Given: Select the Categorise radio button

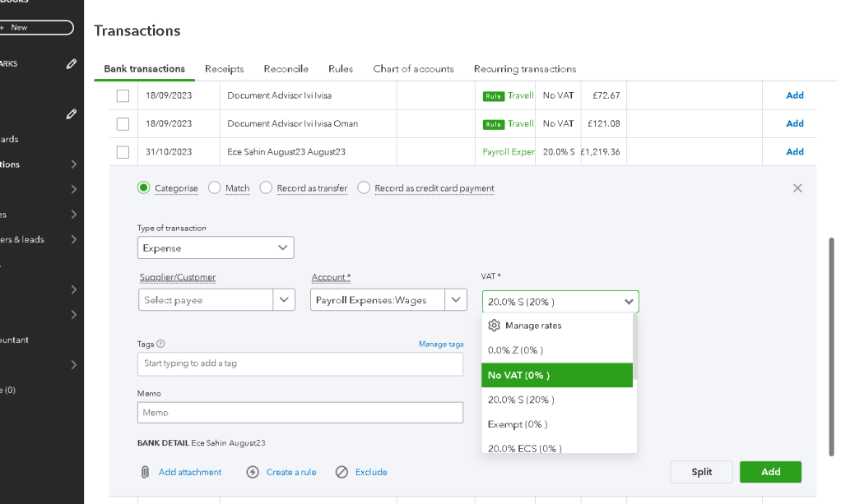Looking at the screenshot, I should [x=143, y=187].
